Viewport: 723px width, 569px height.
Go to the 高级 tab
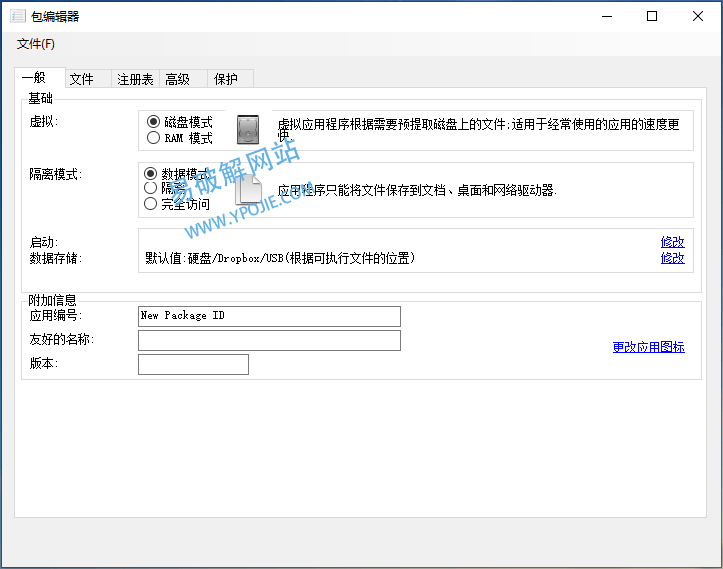[178, 79]
